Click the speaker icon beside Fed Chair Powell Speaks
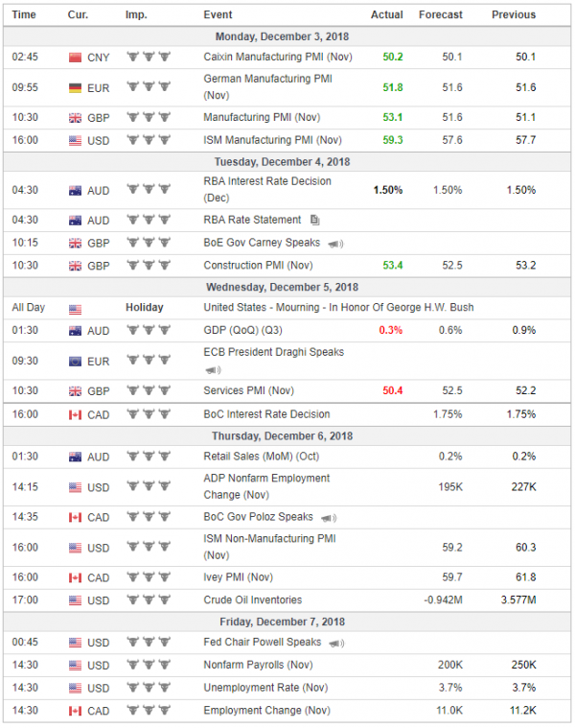 336,643
